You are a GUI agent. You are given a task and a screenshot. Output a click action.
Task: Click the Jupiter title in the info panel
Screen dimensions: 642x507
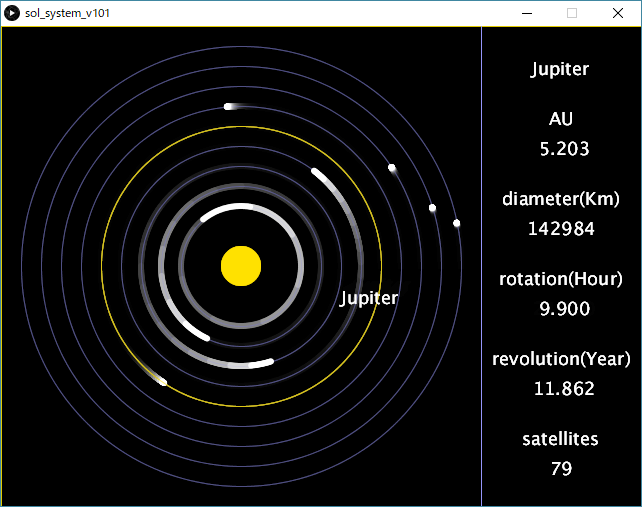pos(560,69)
